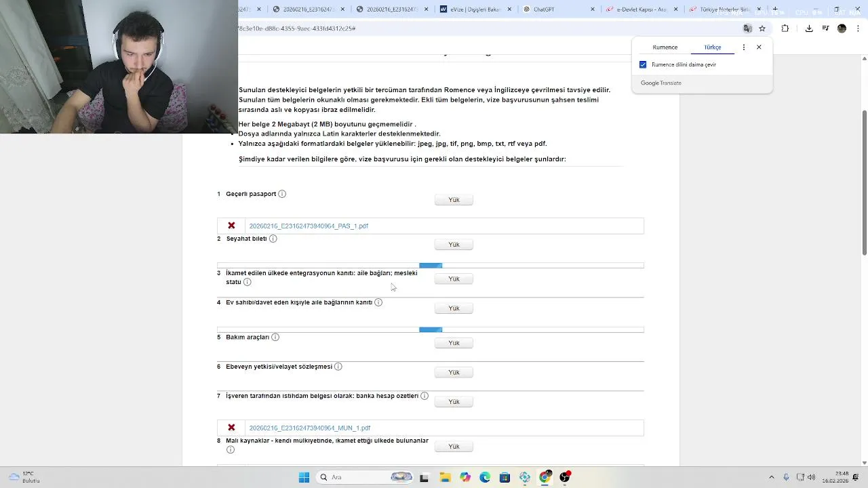This screenshot has width=868, height=488.
Task: Close the ChatGPT tab
Action: pyautogui.click(x=593, y=9)
